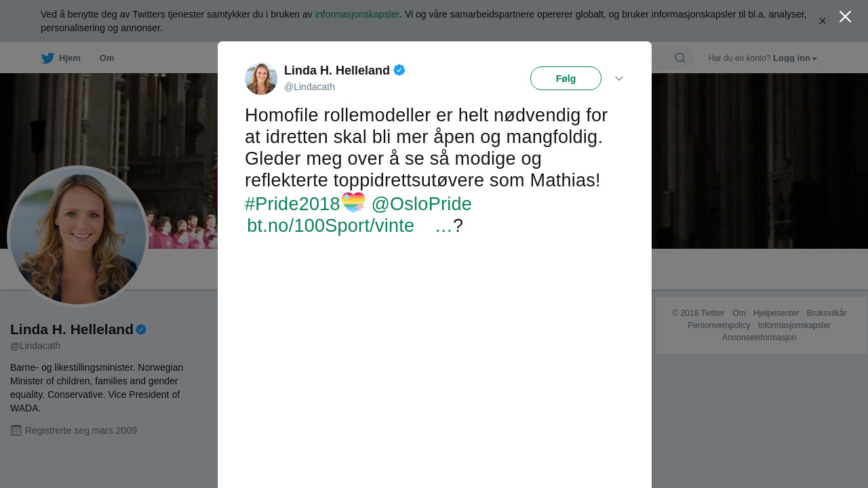Open the bt.no/100Sport article link

(x=330, y=226)
